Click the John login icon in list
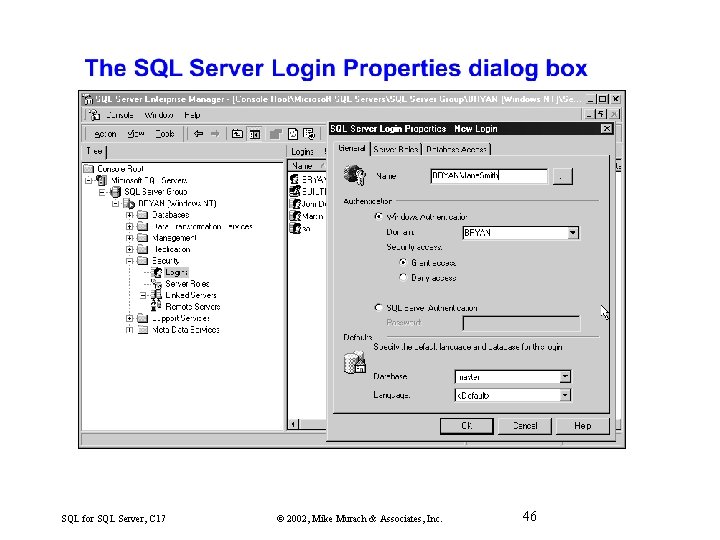The width and height of the screenshot is (720, 540). pyautogui.click(x=295, y=203)
